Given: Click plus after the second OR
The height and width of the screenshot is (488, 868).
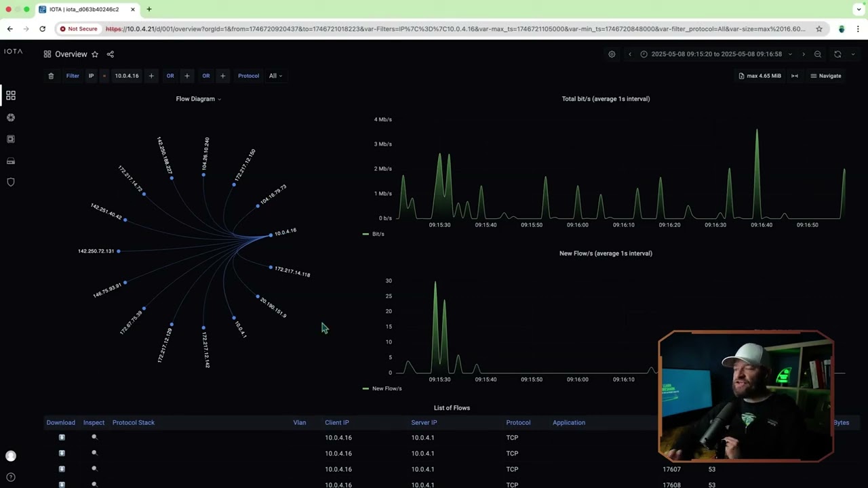Looking at the screenshot, I should pos(222,76).
